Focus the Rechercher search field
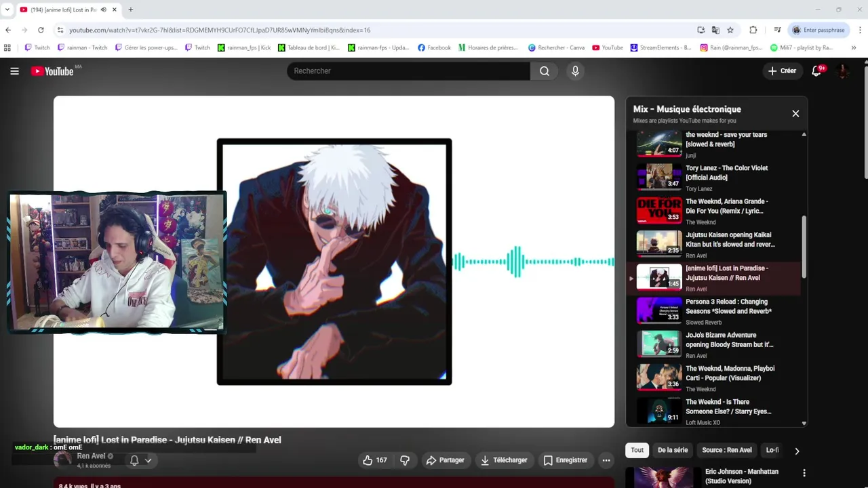The image size is (868, 488). pos(408,71)
